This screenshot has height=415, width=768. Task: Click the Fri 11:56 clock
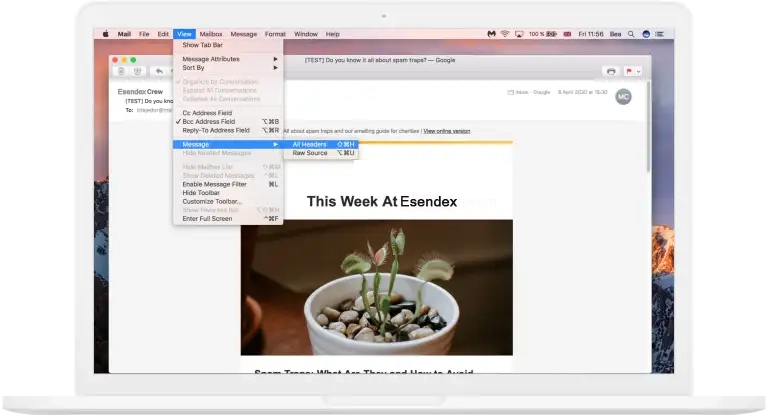tap(591, 34)
